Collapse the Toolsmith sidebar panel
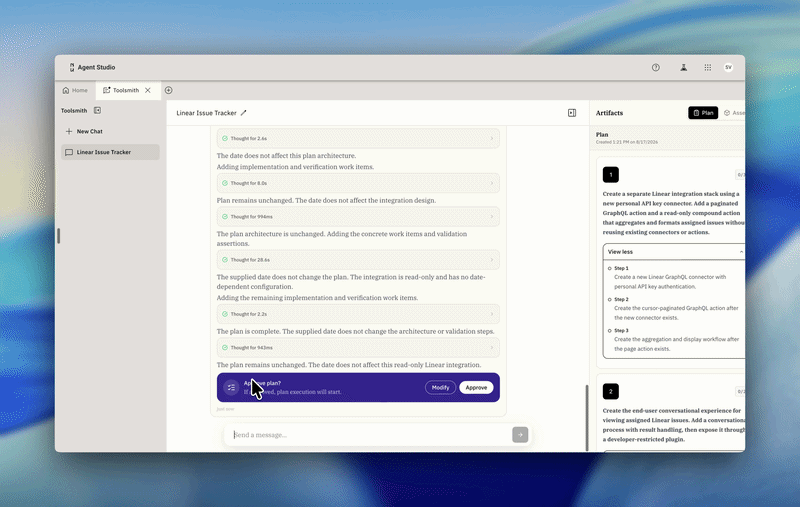Viewport: 800px width, 507px height. point(97,110)
